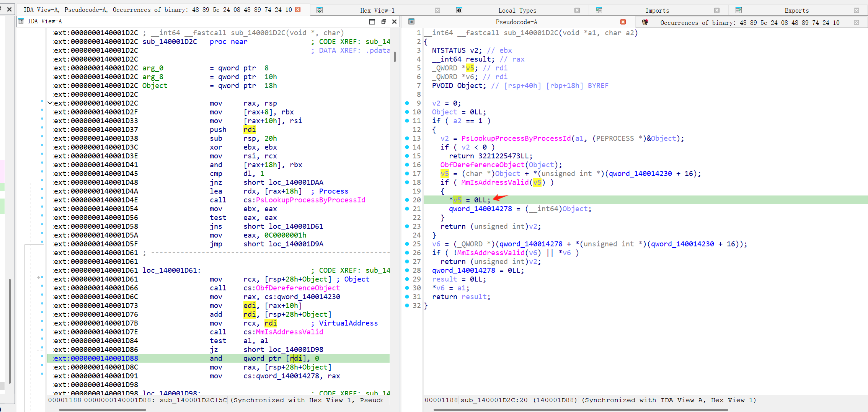Click Pseudocode status text sub_140001D2C:20
This screenshot has height=412, width=868.
click(x=494, y=400)
